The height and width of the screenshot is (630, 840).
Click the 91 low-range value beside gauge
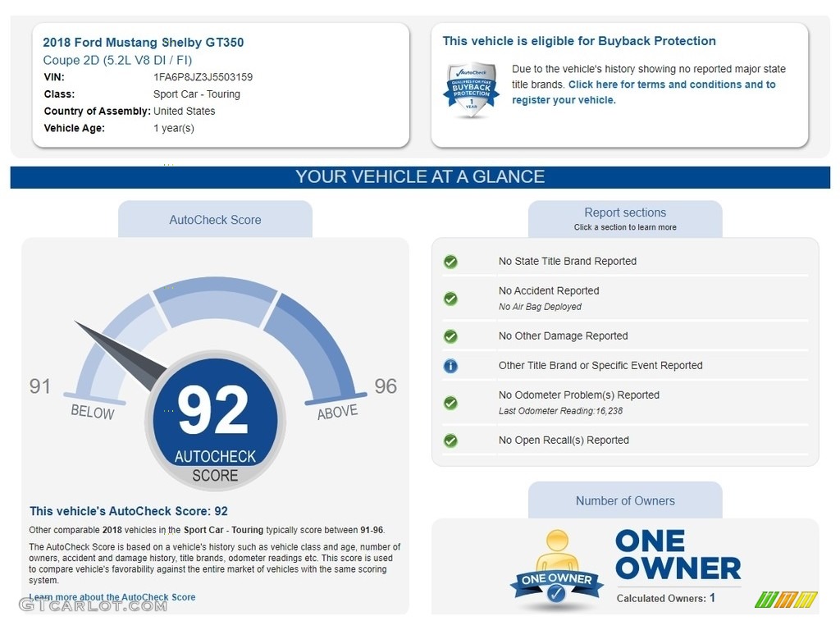tap(40, 386)
